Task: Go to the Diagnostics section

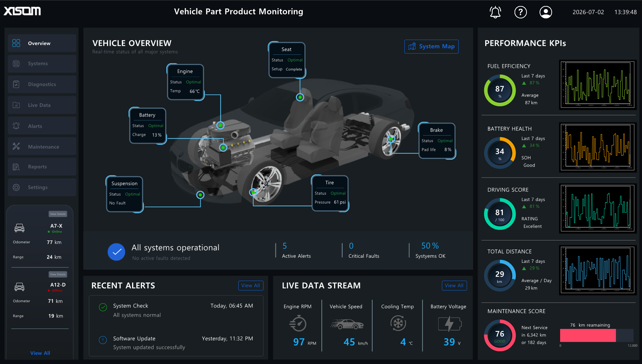Action: (x=42, y=84)
